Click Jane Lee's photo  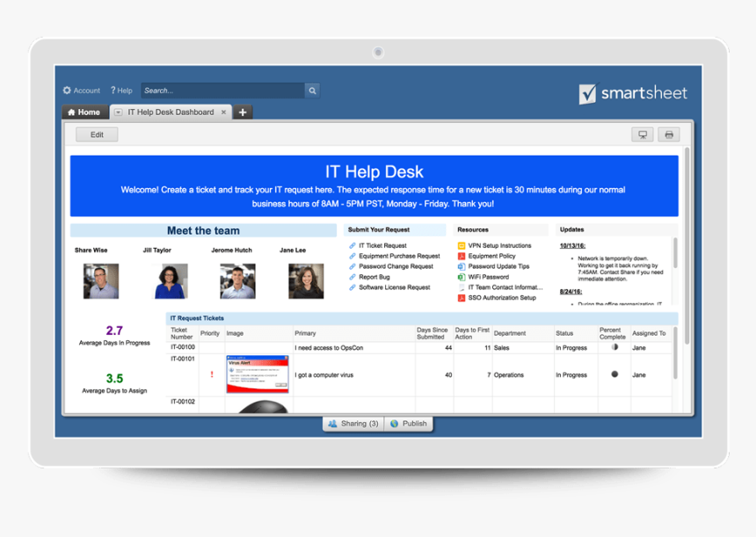306,281
